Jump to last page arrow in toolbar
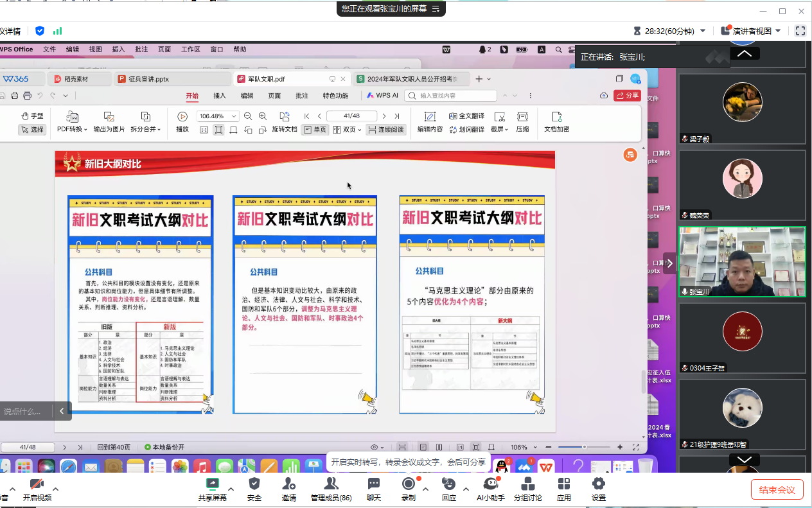This screenshot has height=508, width=812. tap(397, 116)
